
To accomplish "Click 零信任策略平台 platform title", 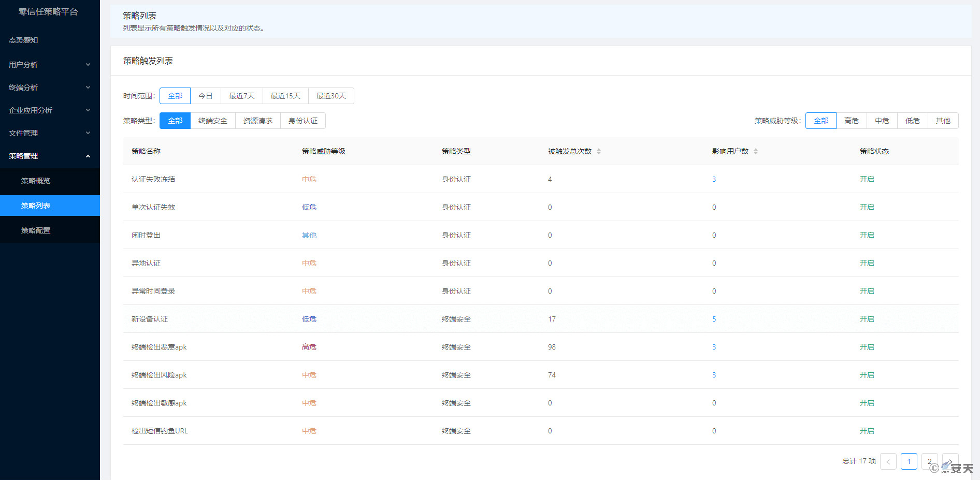I will (x=48, y=12).
